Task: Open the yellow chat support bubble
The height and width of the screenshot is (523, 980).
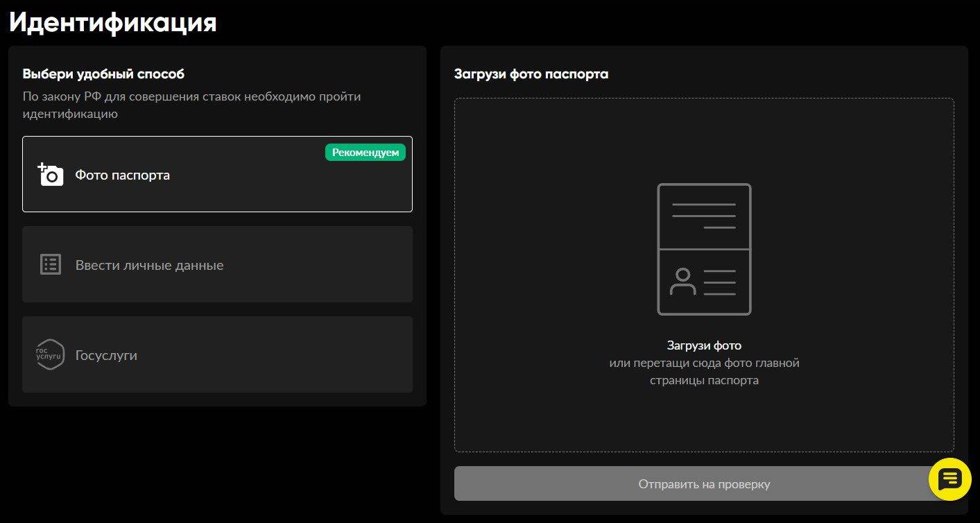Action: [x=950, y=479]
